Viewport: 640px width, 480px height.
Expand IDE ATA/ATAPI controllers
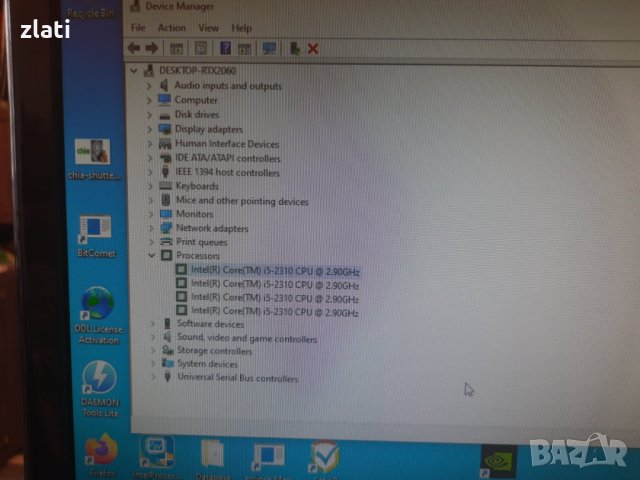[x=150, y=158]
